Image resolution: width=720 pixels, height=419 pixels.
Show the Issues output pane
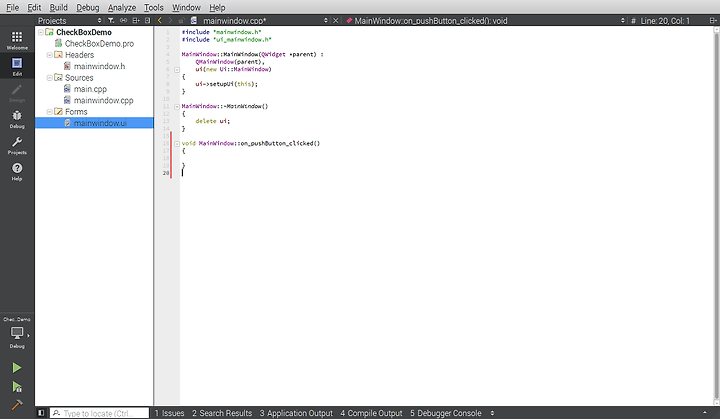point(169,413)
